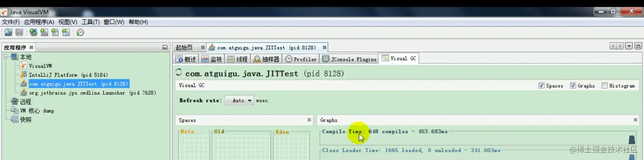This screenshot has width=644, height=160.
Task: Click the fourth green toolbar icon
Action: point(66,32)
